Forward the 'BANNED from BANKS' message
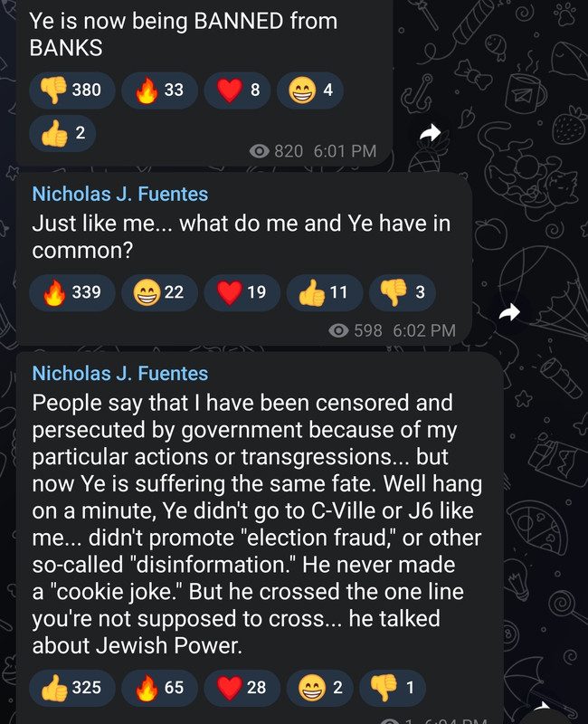 431,134
